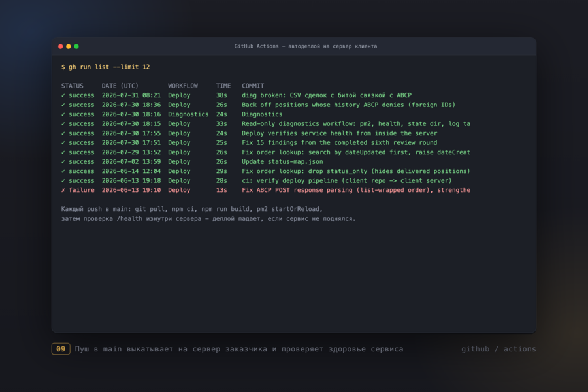Click the '38s' run duration
588x392 pixels.
pyautogui.click(x=221, y=95)
